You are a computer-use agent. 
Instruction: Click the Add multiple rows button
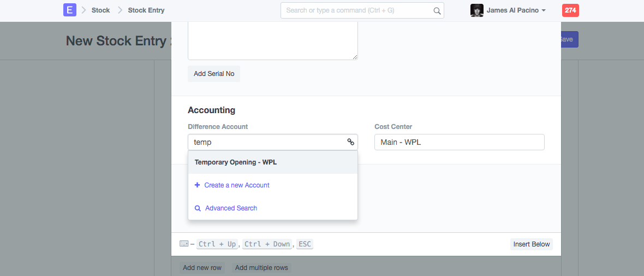[x=261, y=268]
